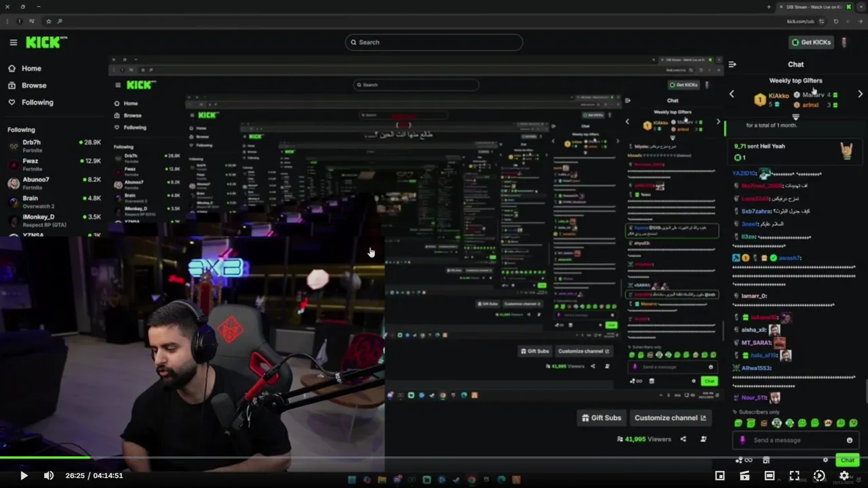868x488 pixels.
Task: Open the iMonkey_D channel in Following list
Action: tap(54, 220)
